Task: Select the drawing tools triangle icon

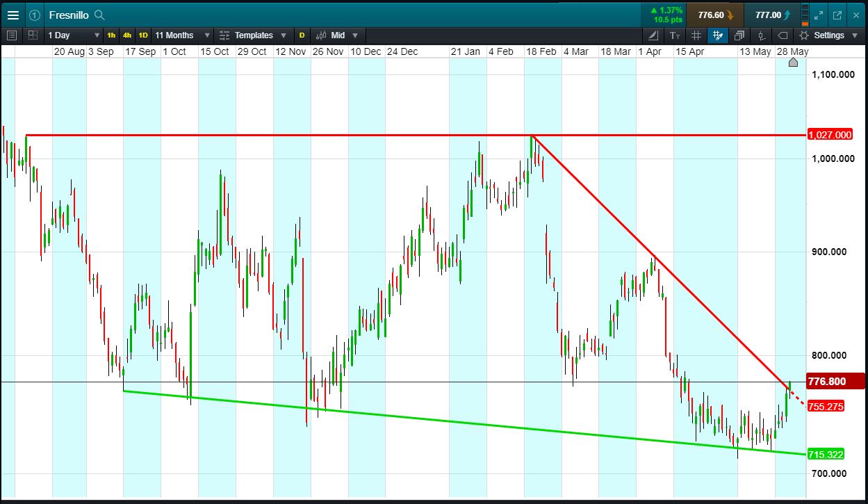Action: (x=654, y=35)
